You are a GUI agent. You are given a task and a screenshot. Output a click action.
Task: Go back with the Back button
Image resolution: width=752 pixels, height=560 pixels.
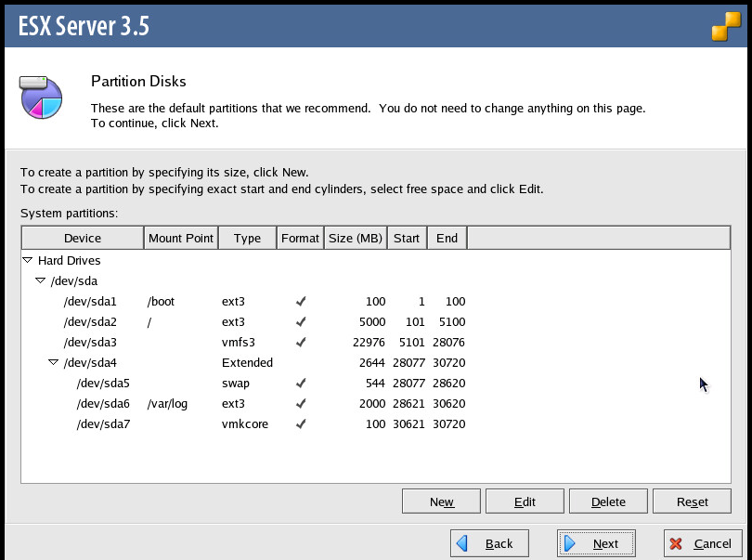coord(489,543)
